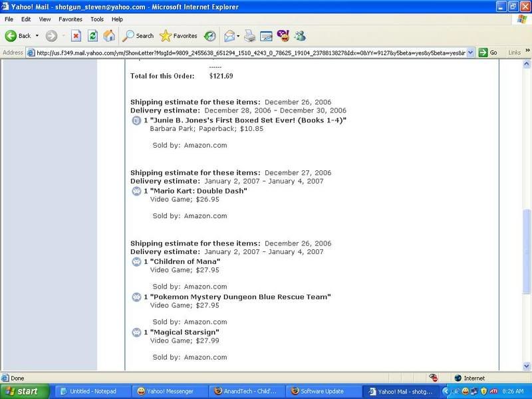Click "Barbara Park; Paperback; $10.85" line
Image resolution: width=532 pixels, height=399 pixels.
coord(207,128)
